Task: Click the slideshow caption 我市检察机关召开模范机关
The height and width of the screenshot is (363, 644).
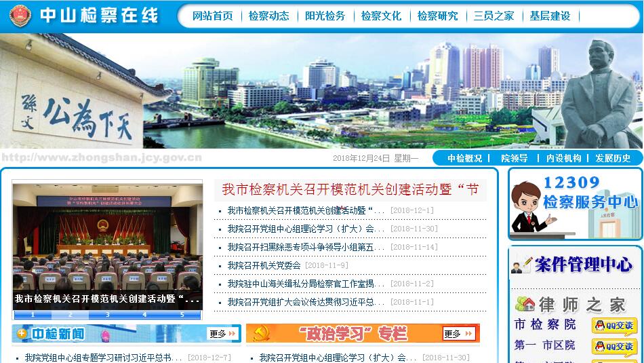Action: click(x=107, y=299)
